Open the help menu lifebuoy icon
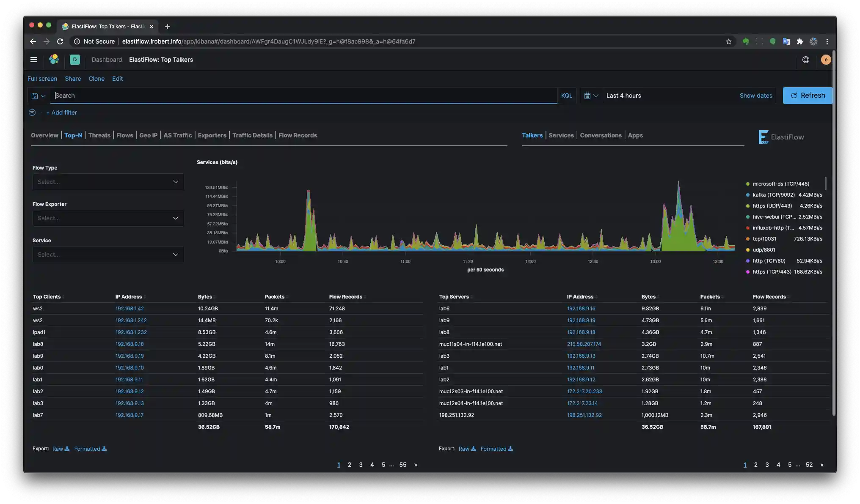 (806, 60)
